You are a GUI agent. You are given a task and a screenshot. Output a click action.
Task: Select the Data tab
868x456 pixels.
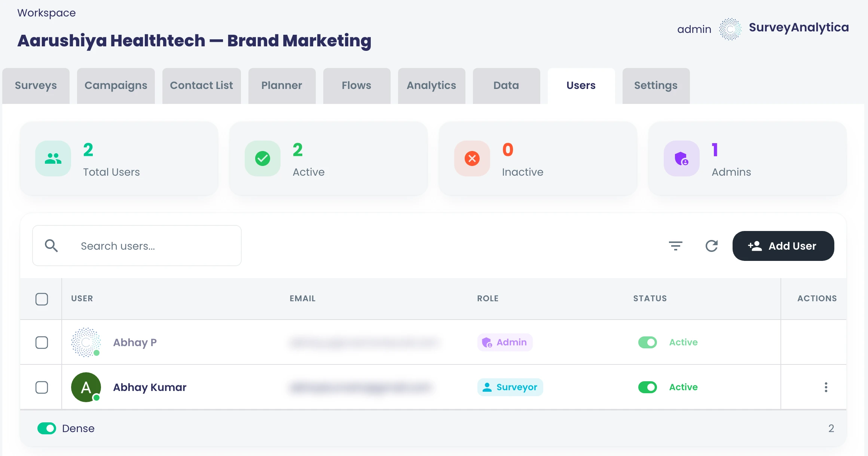506,86
